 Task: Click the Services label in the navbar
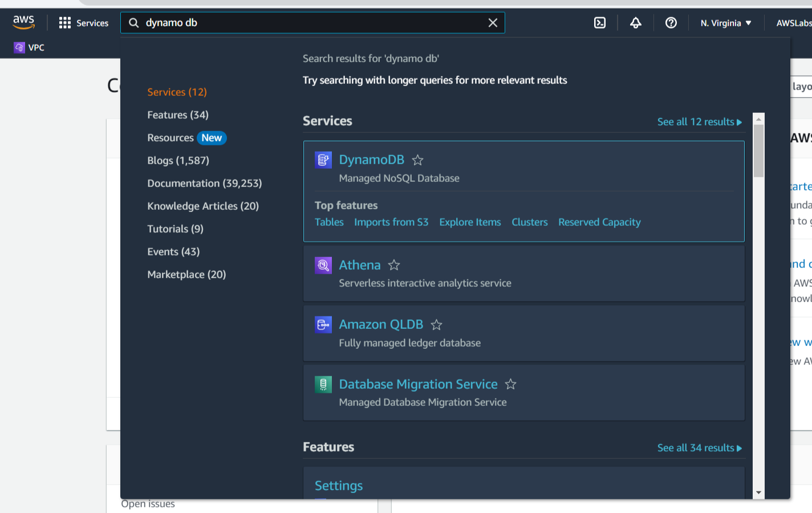tap(92, 23)
